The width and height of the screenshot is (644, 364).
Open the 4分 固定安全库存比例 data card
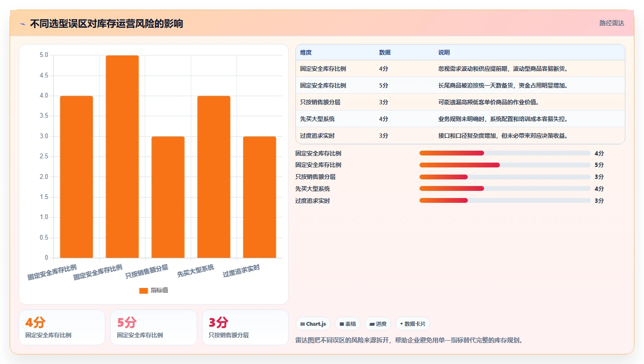[x=62, y=327]
